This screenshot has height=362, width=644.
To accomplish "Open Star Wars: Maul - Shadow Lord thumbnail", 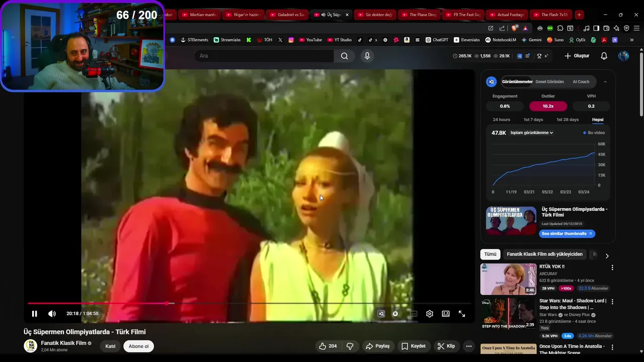I will pyautogui.click(x=508, y=314).
